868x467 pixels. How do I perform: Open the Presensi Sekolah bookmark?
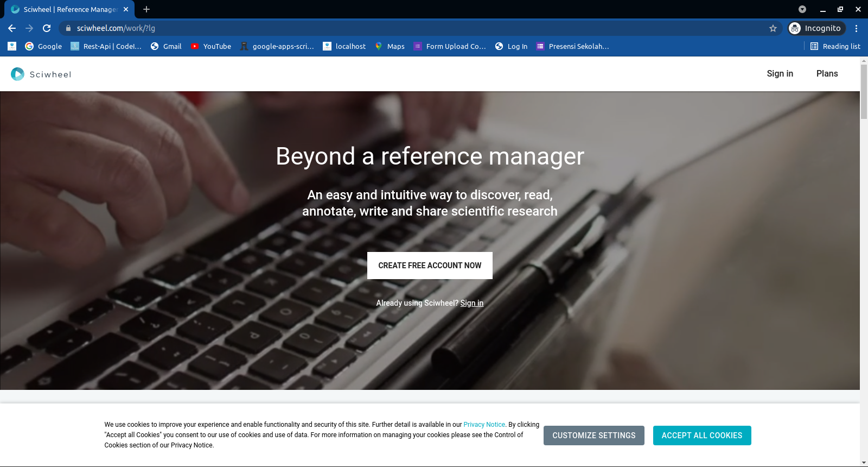[x=572, y=46]
